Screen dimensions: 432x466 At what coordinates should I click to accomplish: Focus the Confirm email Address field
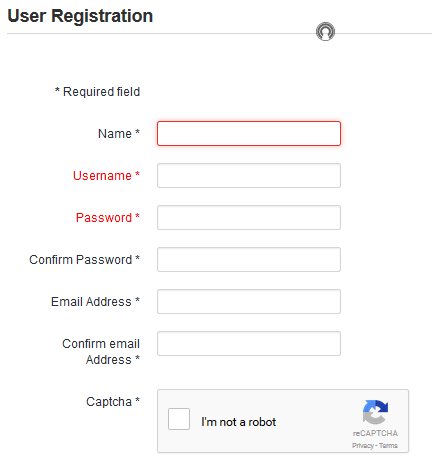point(249,344)
